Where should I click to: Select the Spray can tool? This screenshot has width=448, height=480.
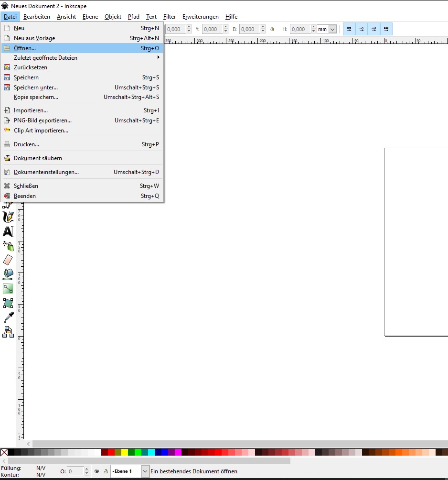[x=8, y=246]
